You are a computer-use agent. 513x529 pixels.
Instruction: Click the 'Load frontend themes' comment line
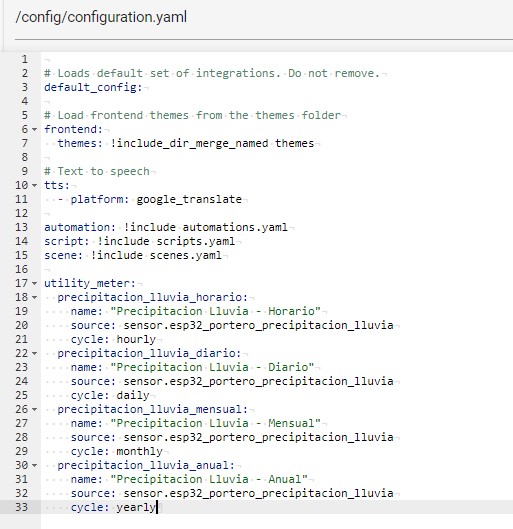[x=193, y=115]
